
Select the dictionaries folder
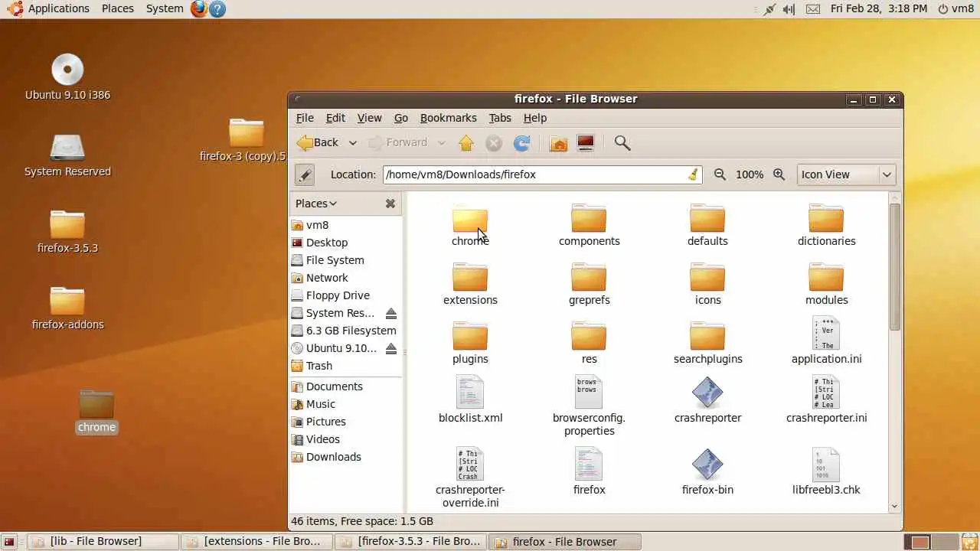(826, 225)
